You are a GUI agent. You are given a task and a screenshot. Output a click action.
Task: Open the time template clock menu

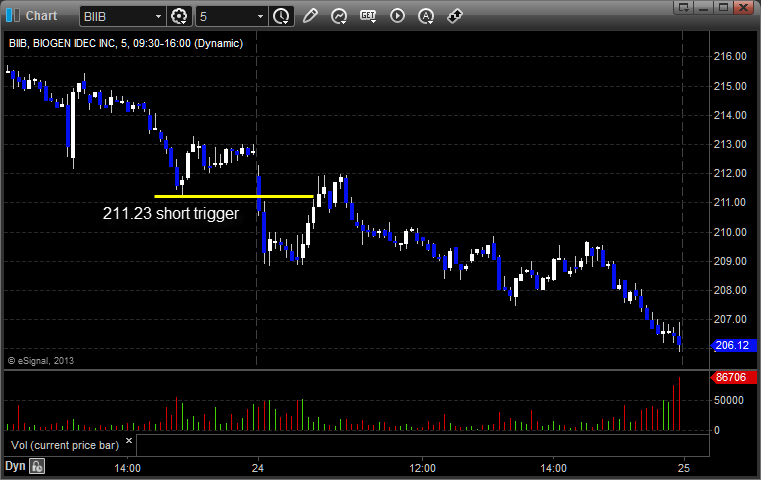(x=281, y=17)
